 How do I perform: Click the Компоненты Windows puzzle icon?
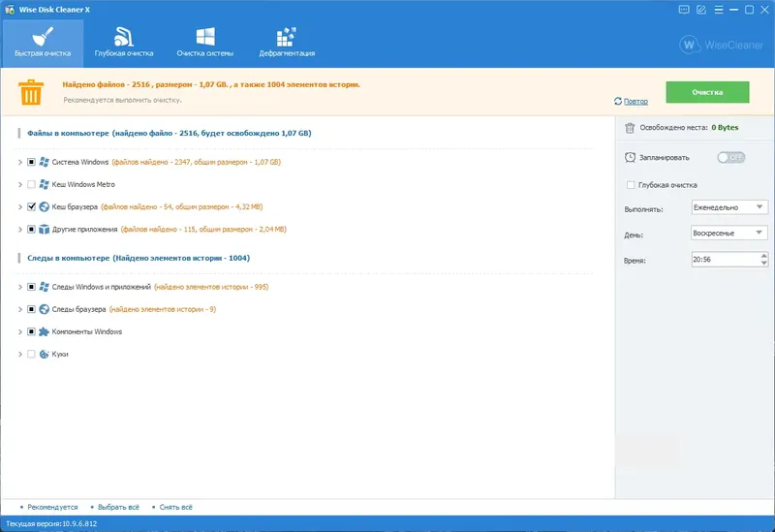(x=44, y=331)
